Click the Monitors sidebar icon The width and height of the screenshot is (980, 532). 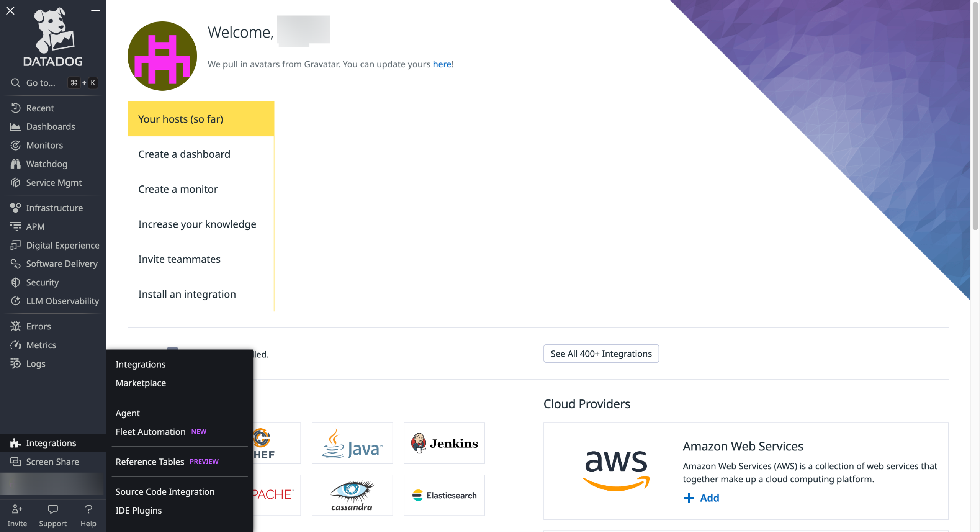[15, 145]
